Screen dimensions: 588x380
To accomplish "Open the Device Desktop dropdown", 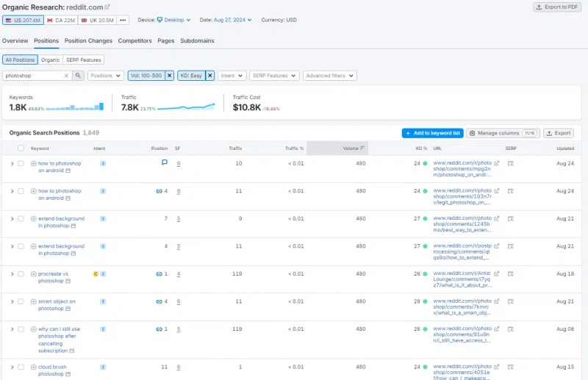I will (x=173, y=20).
